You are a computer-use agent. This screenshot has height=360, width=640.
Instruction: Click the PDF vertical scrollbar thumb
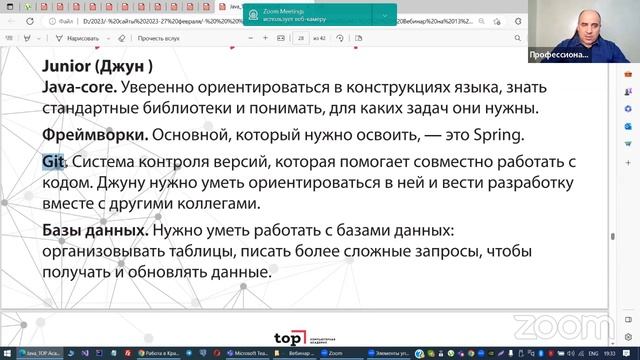pos(612,236)
